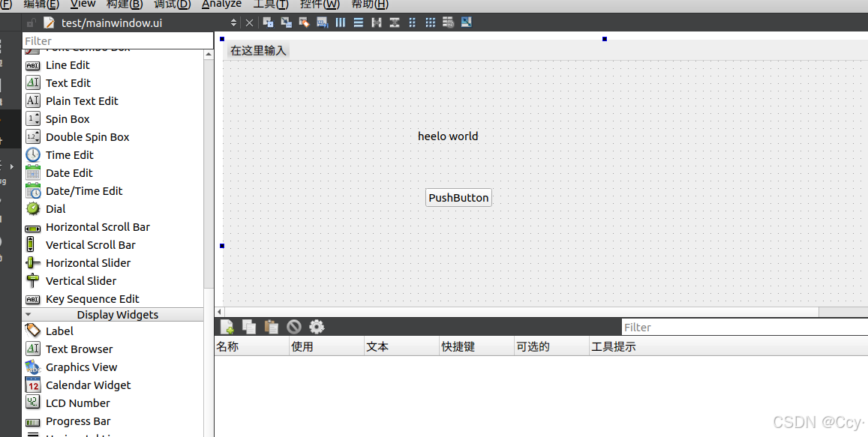Lay out horizontally in splitter

tap(377, 22)
